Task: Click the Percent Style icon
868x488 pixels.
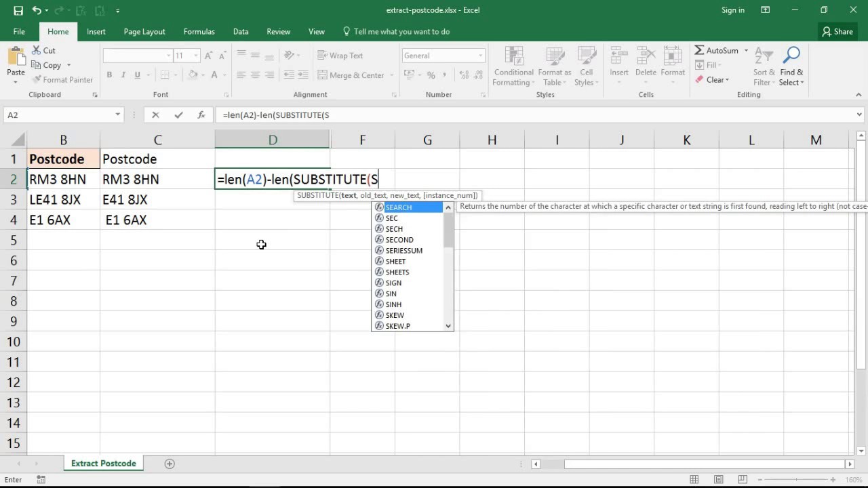Action: (x=431, y=75)
